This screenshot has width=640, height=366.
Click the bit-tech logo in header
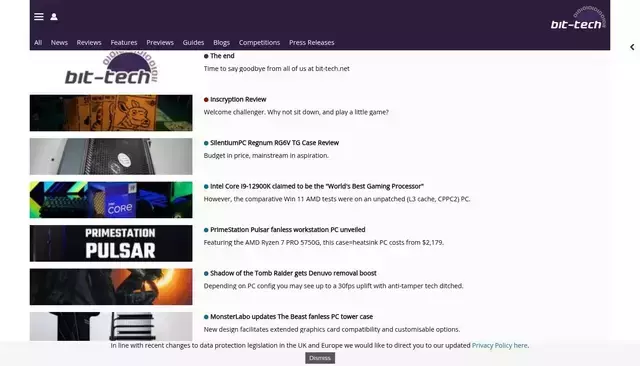click(x=578, y=18)
